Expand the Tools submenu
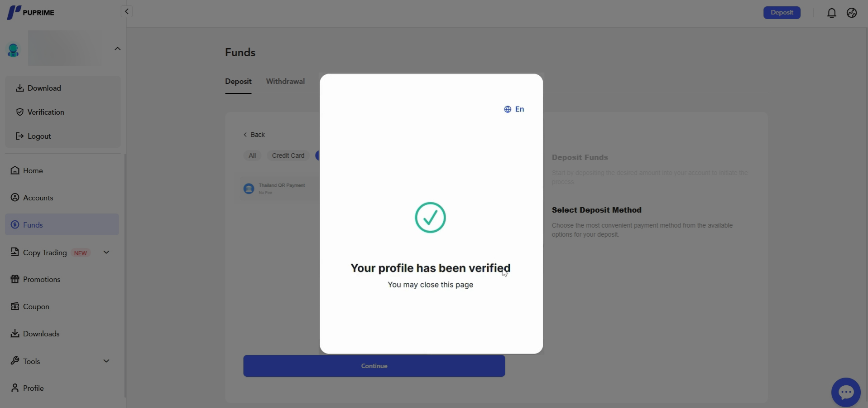 pyautogui.click(x=106, y=361)
